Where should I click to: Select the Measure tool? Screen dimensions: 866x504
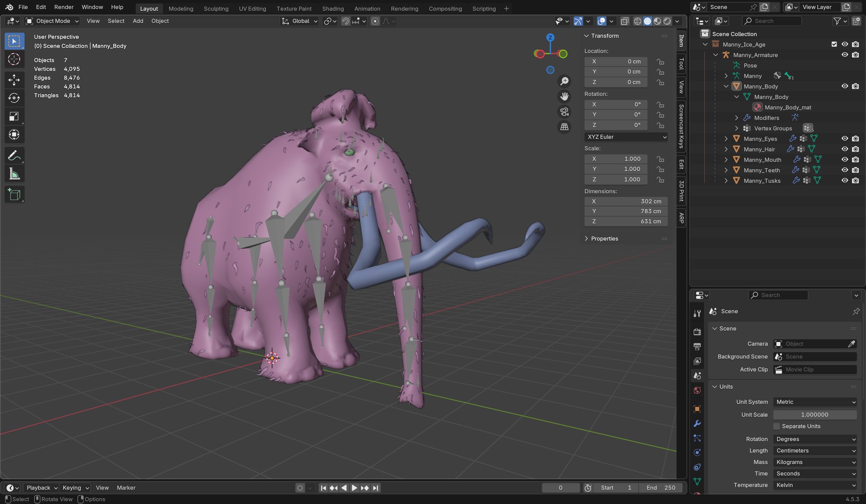coord(14,174)
